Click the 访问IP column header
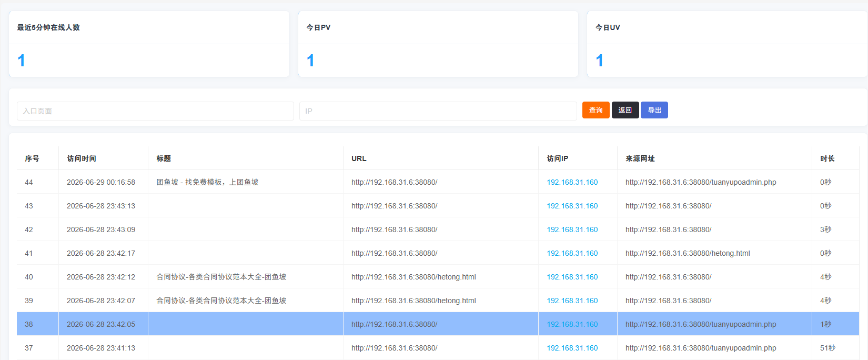868x360 pixels. 558,158
